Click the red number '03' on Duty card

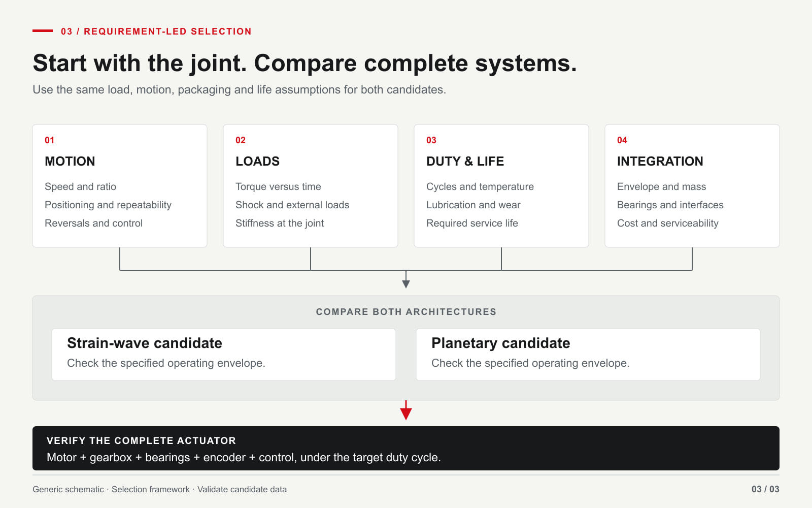431,140
